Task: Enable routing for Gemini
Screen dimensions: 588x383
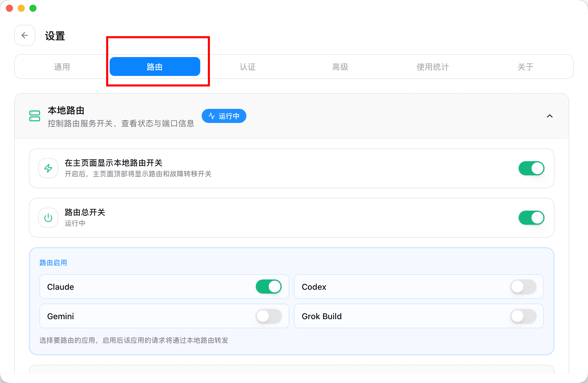Action: point(268,316)
